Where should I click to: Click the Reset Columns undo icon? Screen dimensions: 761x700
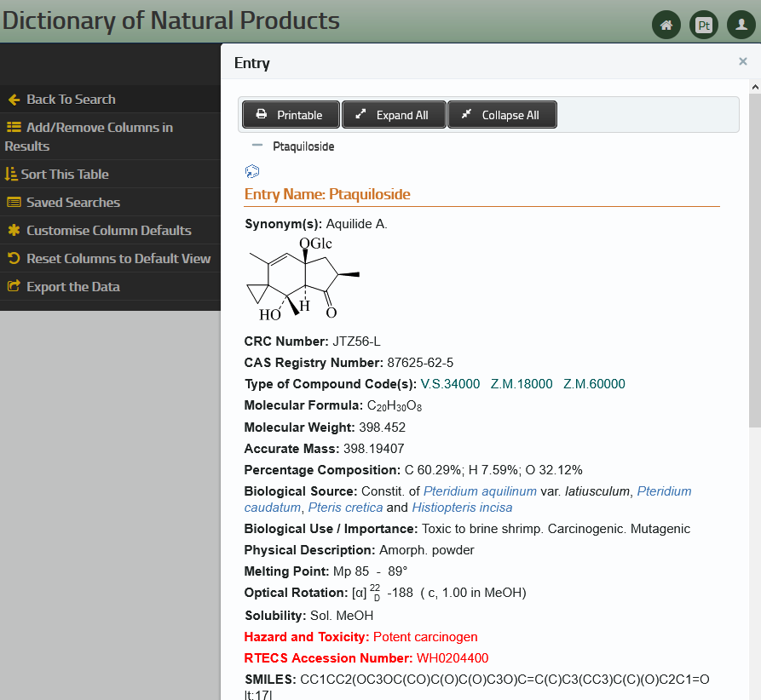pyautogui.click(x=14, y=258)
